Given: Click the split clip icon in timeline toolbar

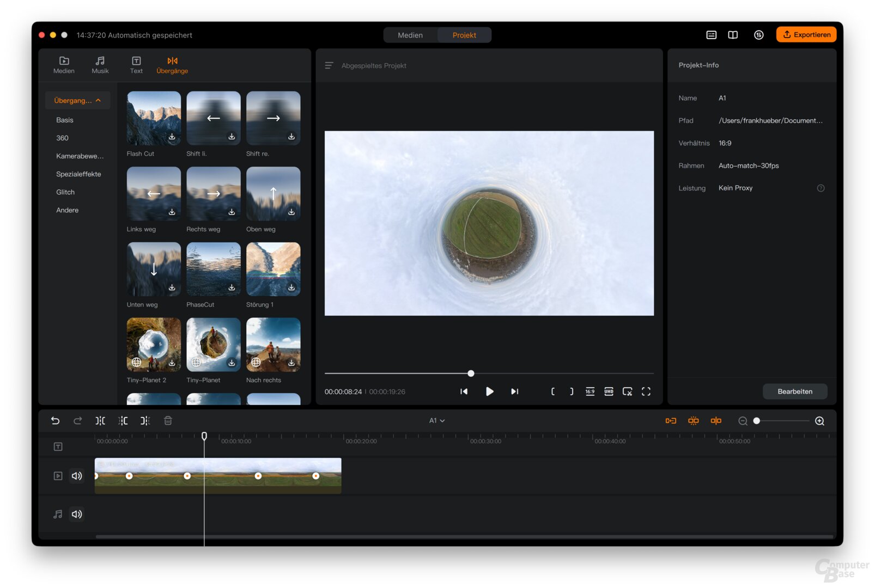Looking at the screenshot, I should 100,421.
